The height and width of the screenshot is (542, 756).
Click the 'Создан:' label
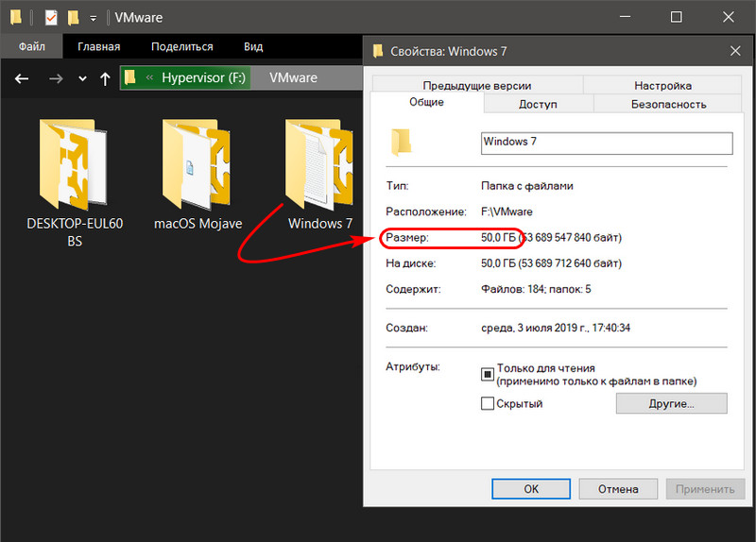coord(406,328)
